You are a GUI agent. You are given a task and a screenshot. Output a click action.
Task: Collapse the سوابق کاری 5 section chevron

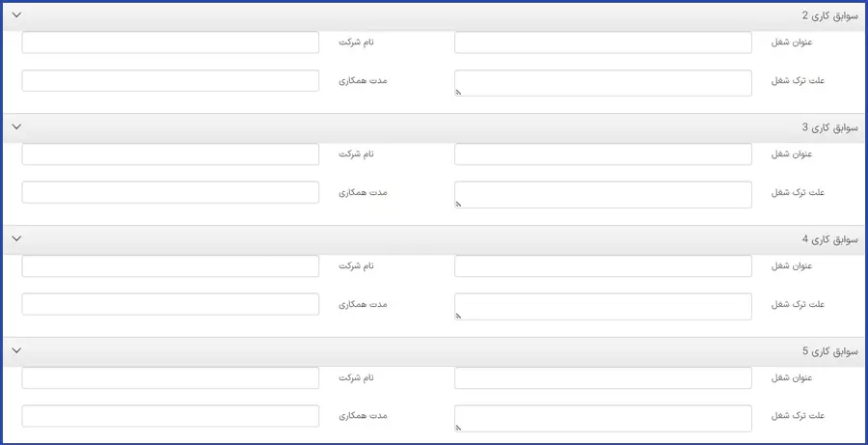(16, 351)
